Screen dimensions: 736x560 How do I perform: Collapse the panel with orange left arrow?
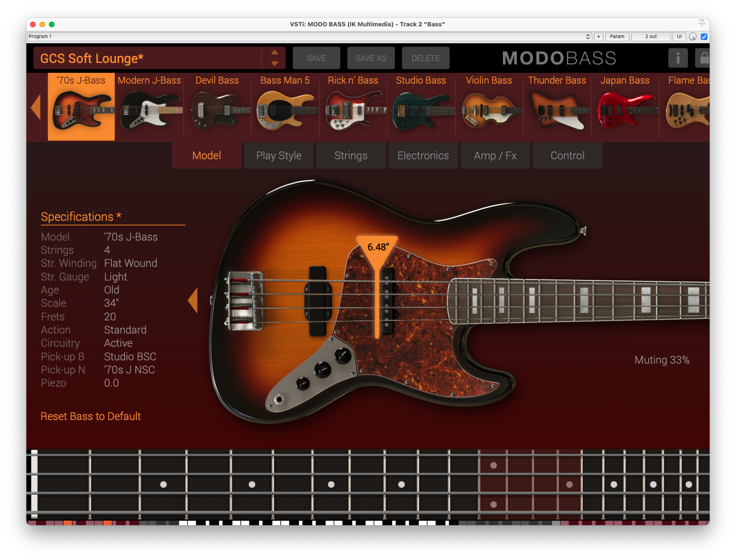[x=193, y=301]
